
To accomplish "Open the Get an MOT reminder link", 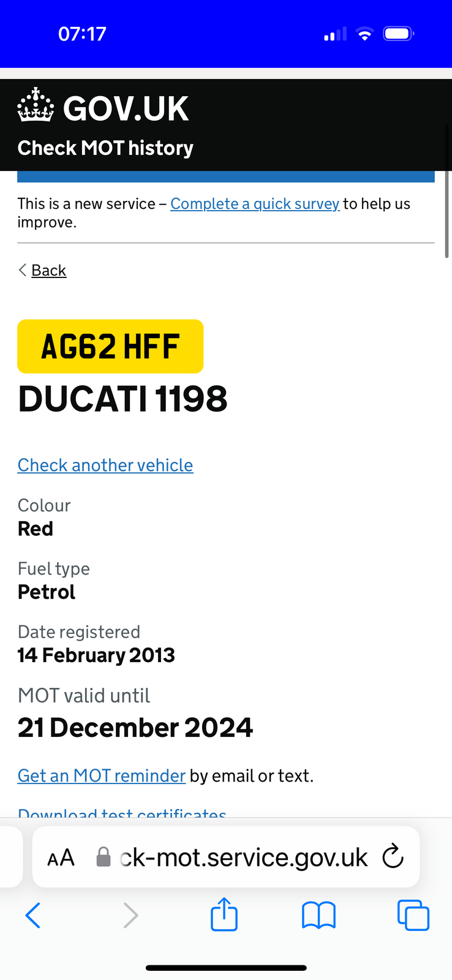I will tap(102, 775).
